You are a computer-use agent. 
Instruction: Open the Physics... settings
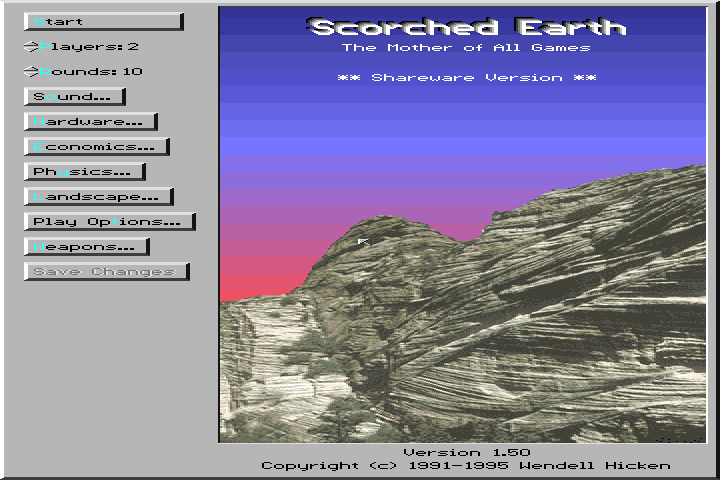84,172
